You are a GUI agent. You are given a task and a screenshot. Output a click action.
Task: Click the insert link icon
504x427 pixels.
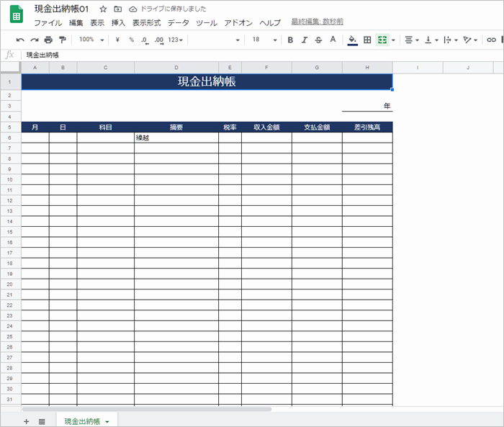click(x=491, y=40)
